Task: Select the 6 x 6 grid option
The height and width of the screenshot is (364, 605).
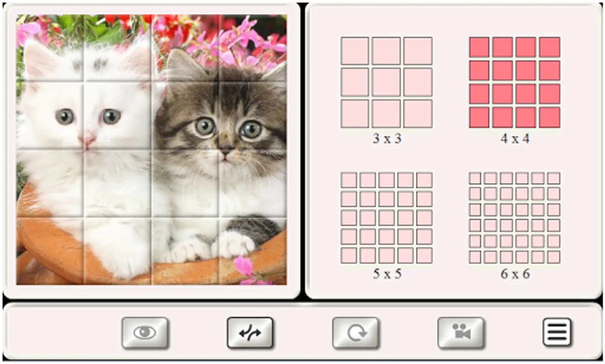Action: [515, 218]
